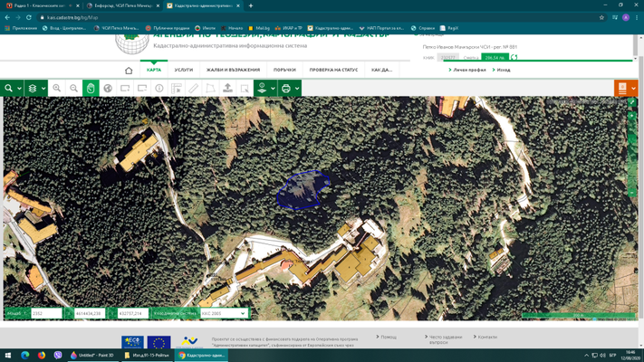Image resolution: width=644 pixels, height=362 pixels.
Task: Open ПРОВЕРКА НА СТАТУС menu item
Action: (x=333, y=70)
